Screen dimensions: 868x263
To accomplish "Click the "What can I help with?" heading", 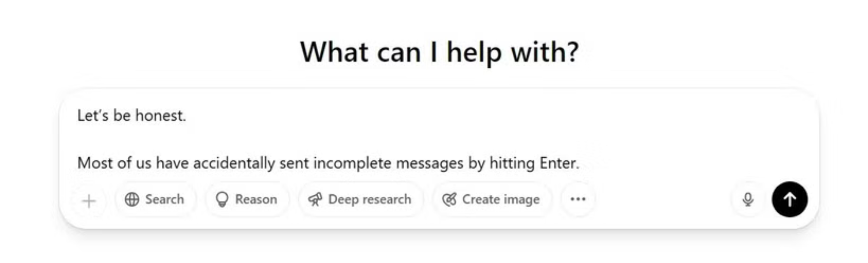I will [439, 52].
